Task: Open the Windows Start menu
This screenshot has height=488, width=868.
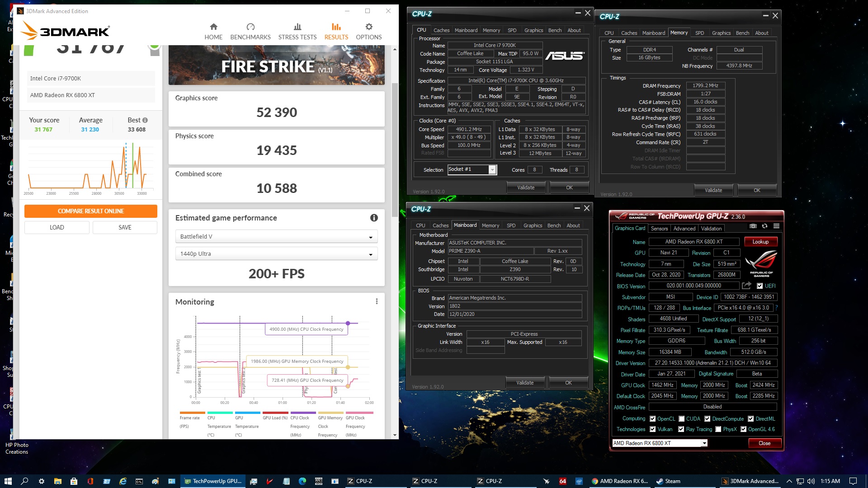Action: (x=8, y=481)
